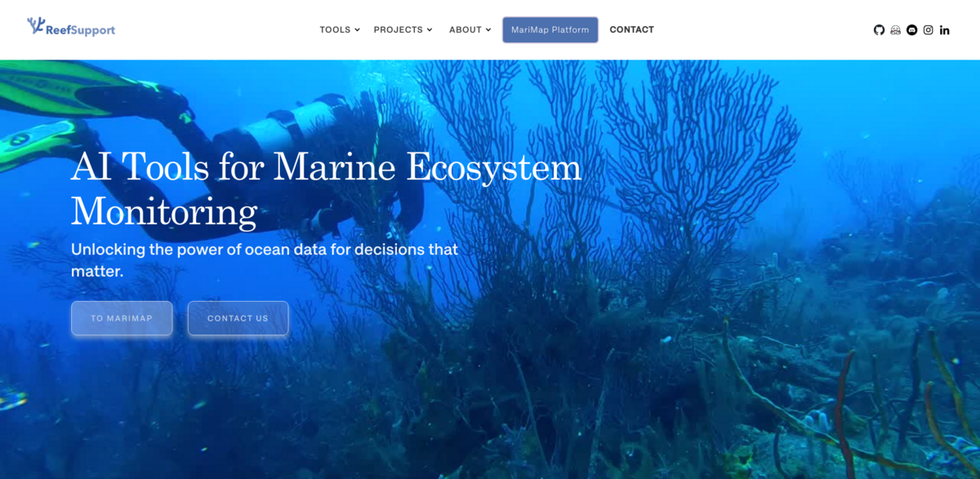The image size is (980, 479).
Task: Click the blue coral ReefSupport logo icon
Action: [x=35, y=24]
